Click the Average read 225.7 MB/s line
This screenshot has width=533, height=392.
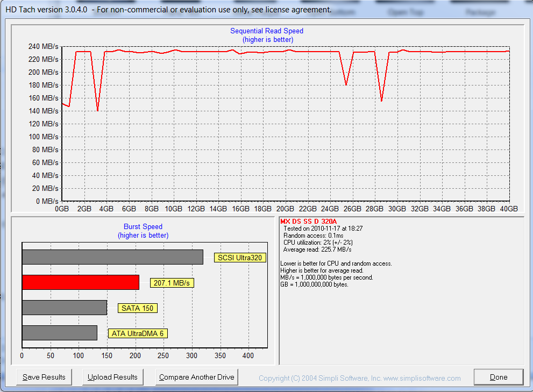[x=317, y=250]
